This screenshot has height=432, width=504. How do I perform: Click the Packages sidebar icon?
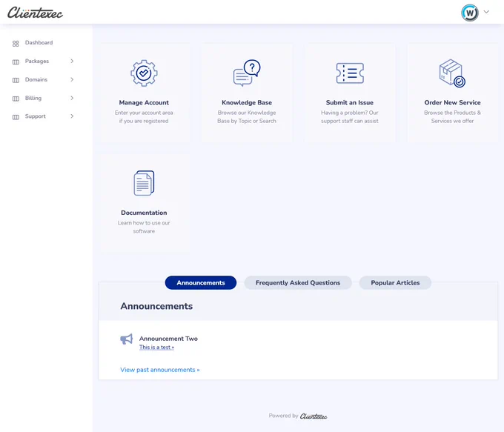pyautogui.click(x=16, y=62)
